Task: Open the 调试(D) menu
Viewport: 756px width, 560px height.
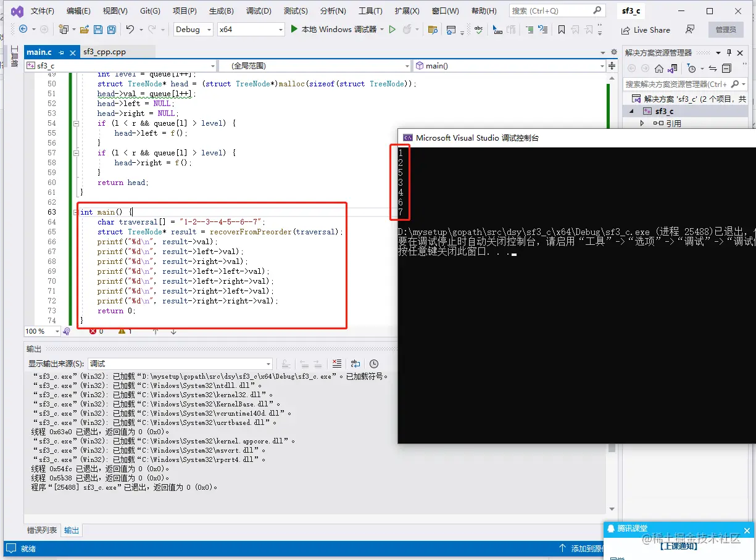Action: 259,11
